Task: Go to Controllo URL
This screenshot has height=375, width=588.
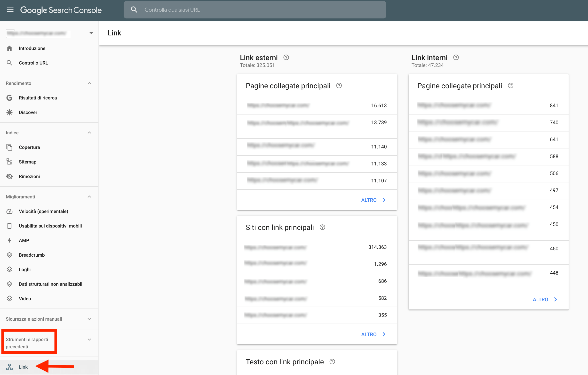Action: (x=33, y=63)
